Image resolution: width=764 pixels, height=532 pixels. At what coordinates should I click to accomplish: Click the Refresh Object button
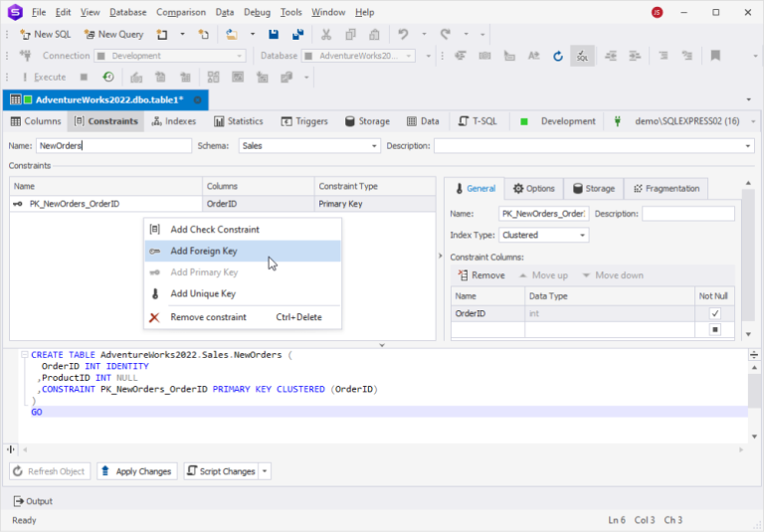tap(51, 471)
